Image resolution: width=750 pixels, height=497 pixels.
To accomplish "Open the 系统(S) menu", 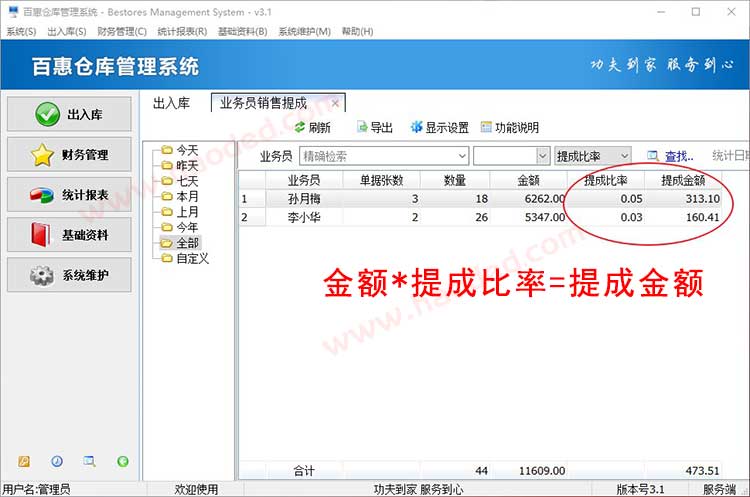I will point(21,32).
